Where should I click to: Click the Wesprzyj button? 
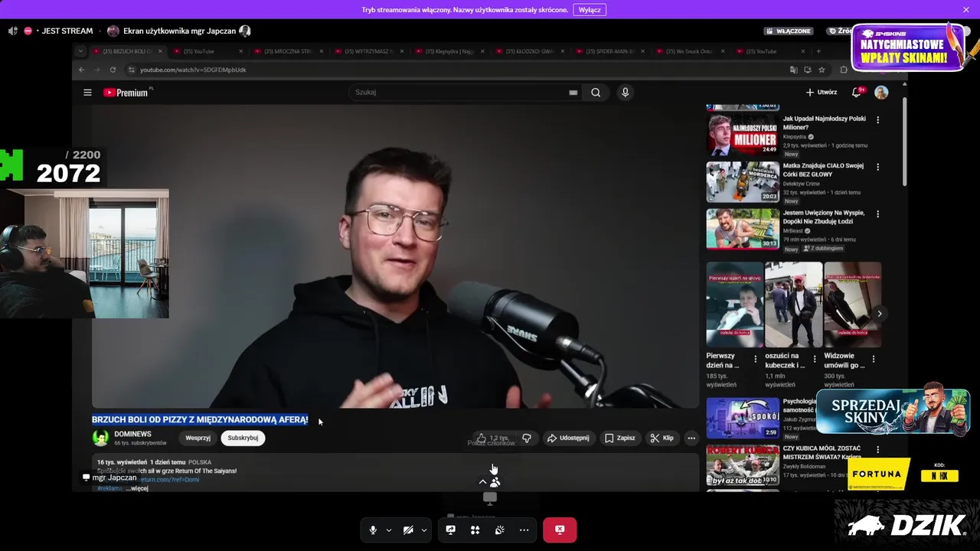tap(198, 438)
